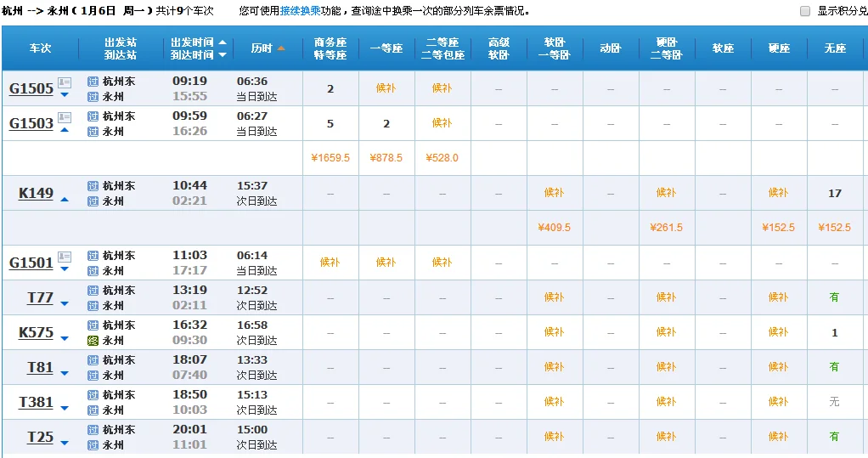Open train T25 details link
The image size is (868, 458).
tap(41, 438)
